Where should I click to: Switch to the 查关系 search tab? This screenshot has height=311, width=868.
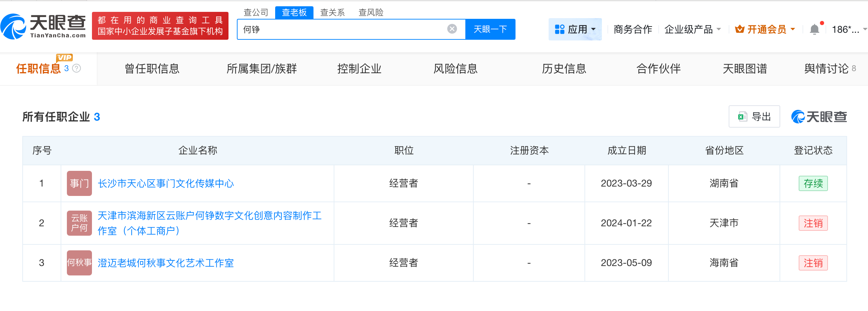pyautogui.click(x=333, y=13)
